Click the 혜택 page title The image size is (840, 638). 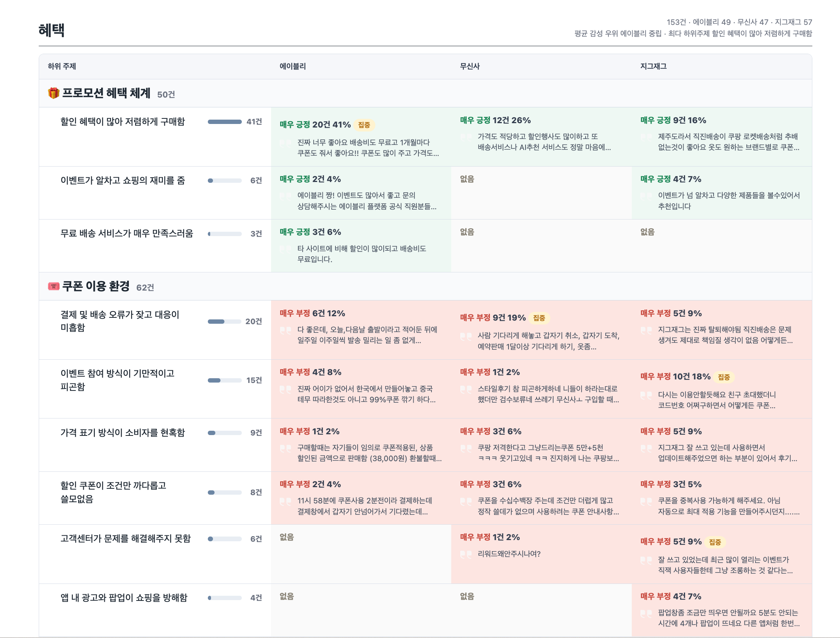pos(51,30)
